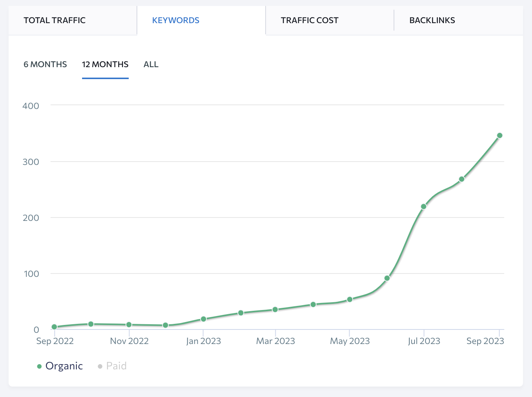
Task: Click the Sep 2023 data point
Action: 500,135
